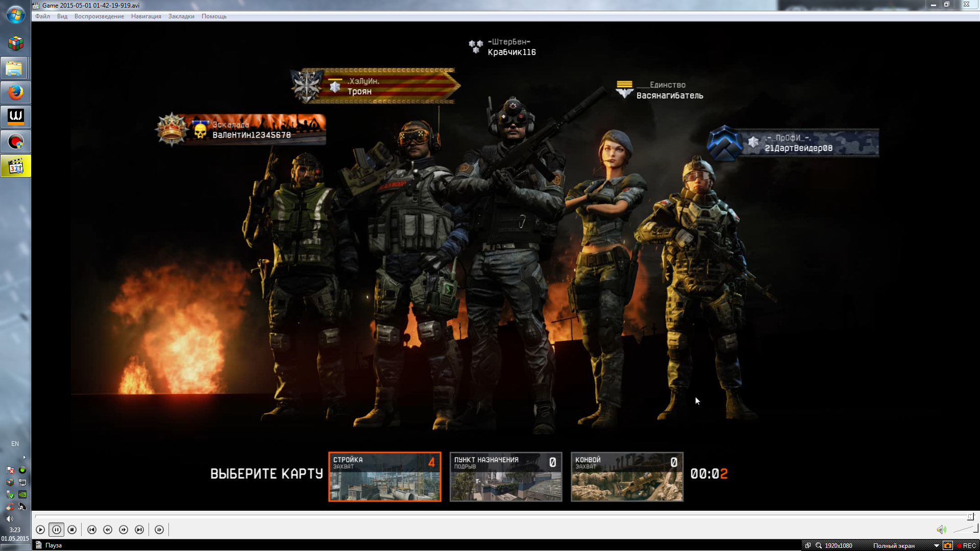This screenshot has height=551, width=980.
Task: Click the Media Player Classic taskbar icon
Action: [15, 166]
